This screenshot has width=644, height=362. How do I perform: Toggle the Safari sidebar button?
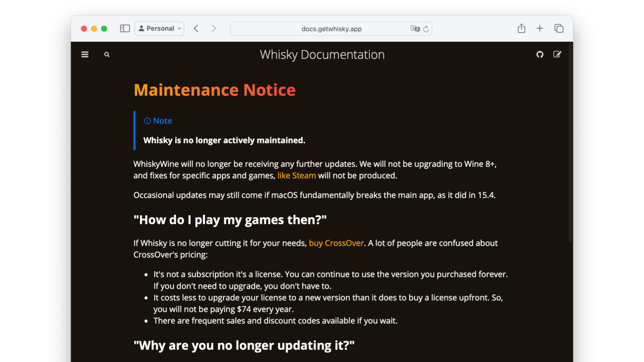125,29
